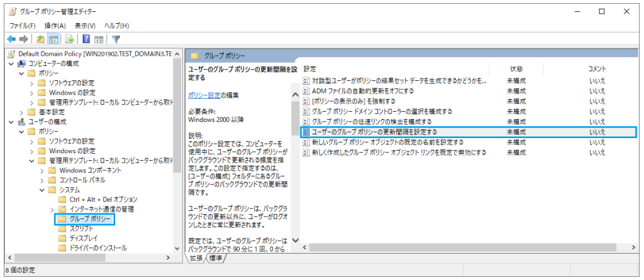The height and width of the screenshot is (280, 644).
Task: Expand the Windows コンポーネント node
Action: coord(42,170)
